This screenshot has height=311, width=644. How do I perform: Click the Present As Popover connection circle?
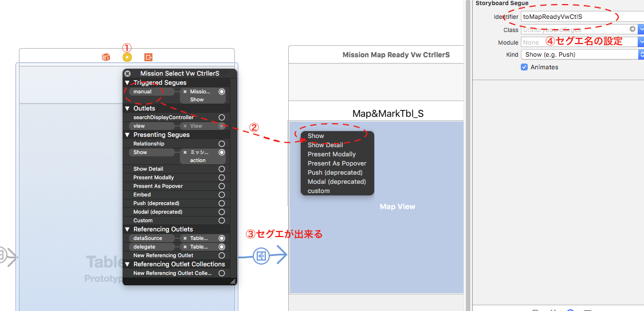click(222, 186)
